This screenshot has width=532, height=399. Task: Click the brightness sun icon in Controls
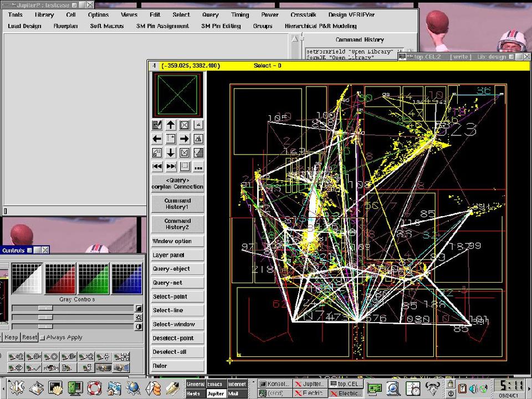(139, 318)
